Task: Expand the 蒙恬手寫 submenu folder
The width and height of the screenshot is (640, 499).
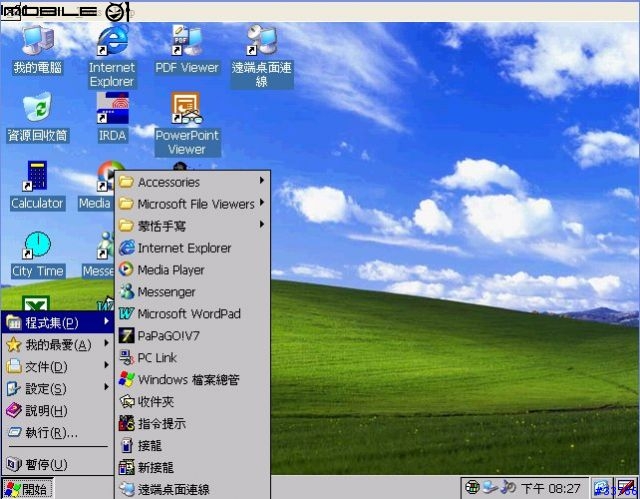Action: pos(192,226)
